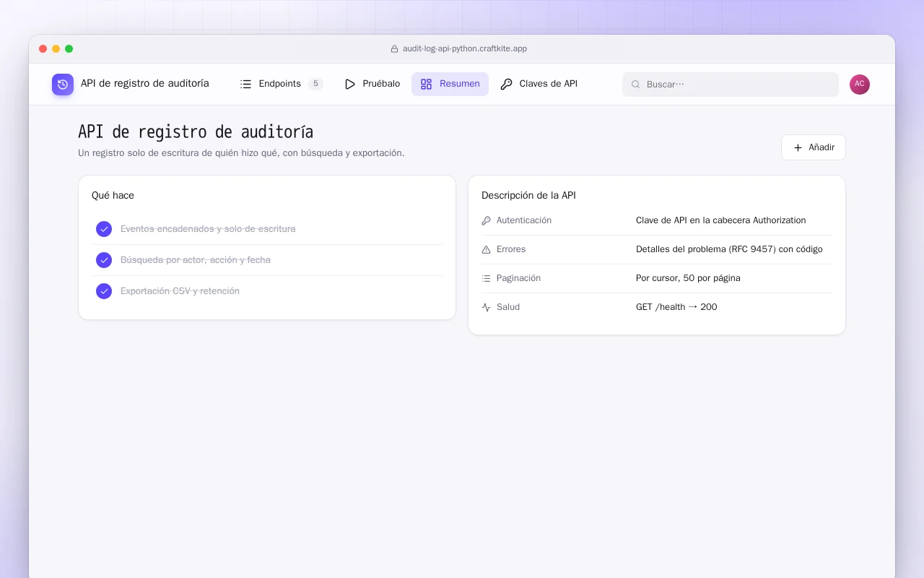Click the Salud label
This screenshot has width=924, height=578.
pos(508,307)
